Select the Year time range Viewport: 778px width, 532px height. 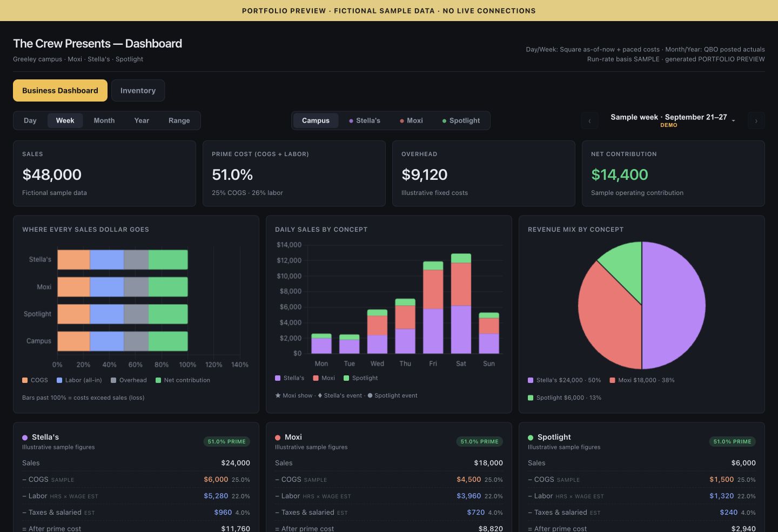pos(142,120)
